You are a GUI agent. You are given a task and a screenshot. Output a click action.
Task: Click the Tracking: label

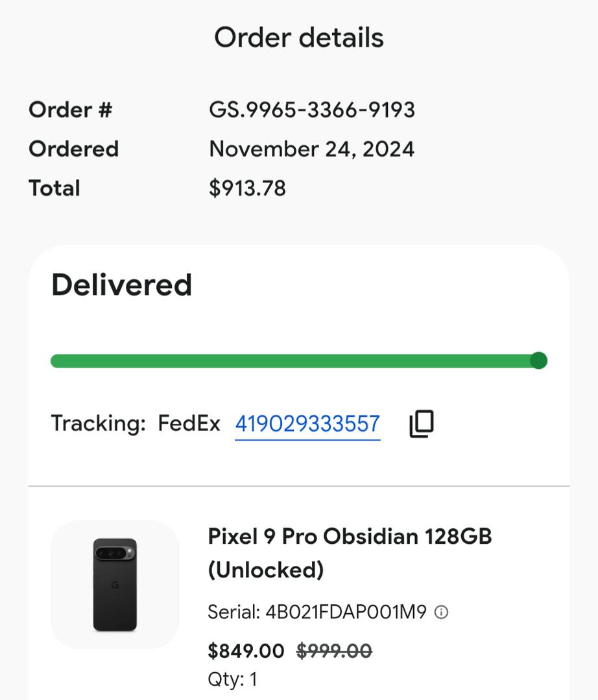[x=99, y=424]
